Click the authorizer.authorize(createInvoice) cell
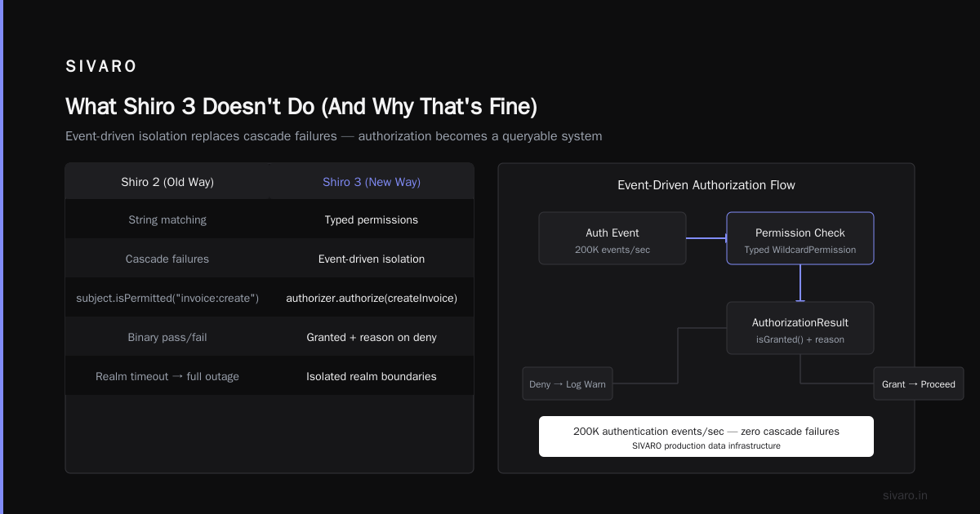This screenshot has height=514, width=980. 372,298
